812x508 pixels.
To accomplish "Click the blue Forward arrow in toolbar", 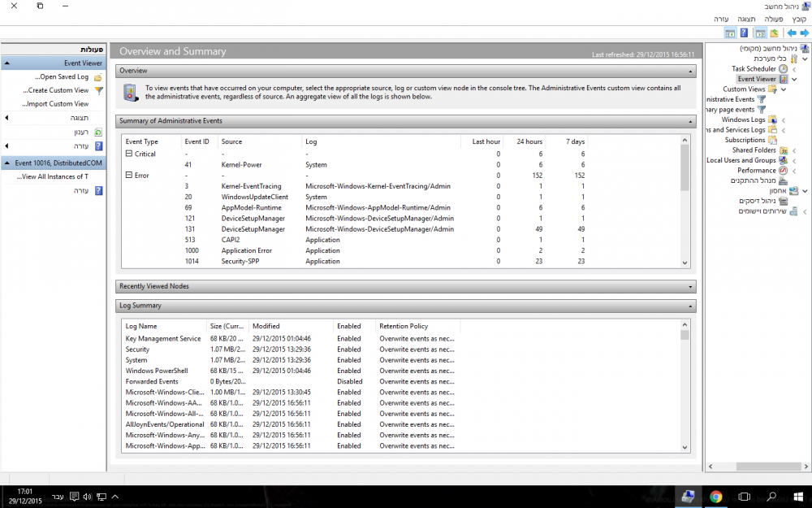I will pos(804,33).
